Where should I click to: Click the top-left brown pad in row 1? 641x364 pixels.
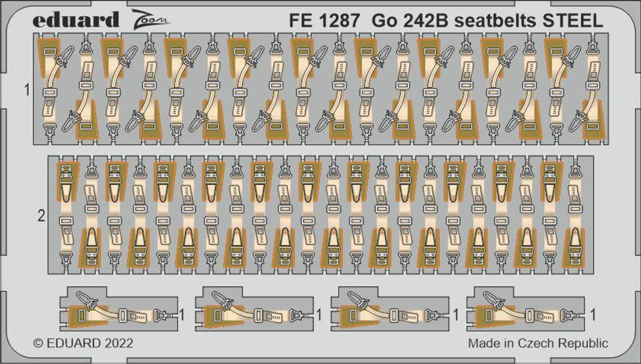click(x=49, y=54)
